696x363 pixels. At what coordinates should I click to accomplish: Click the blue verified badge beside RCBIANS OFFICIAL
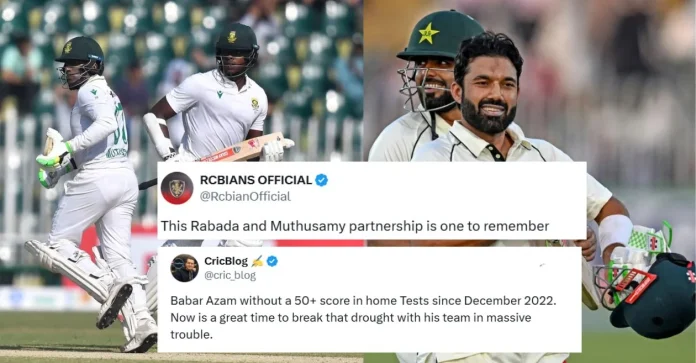[321, 180]
